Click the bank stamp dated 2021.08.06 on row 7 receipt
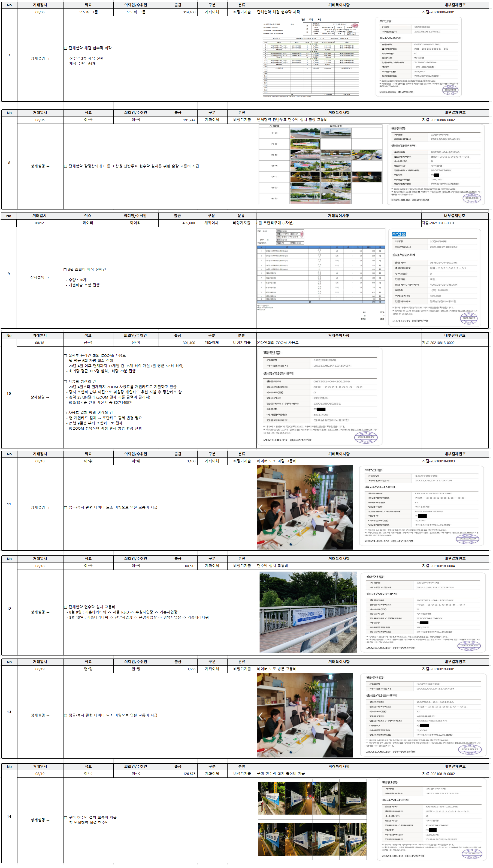Image resolution: width=493 pixels, height=868 pixels. (450, 90)
